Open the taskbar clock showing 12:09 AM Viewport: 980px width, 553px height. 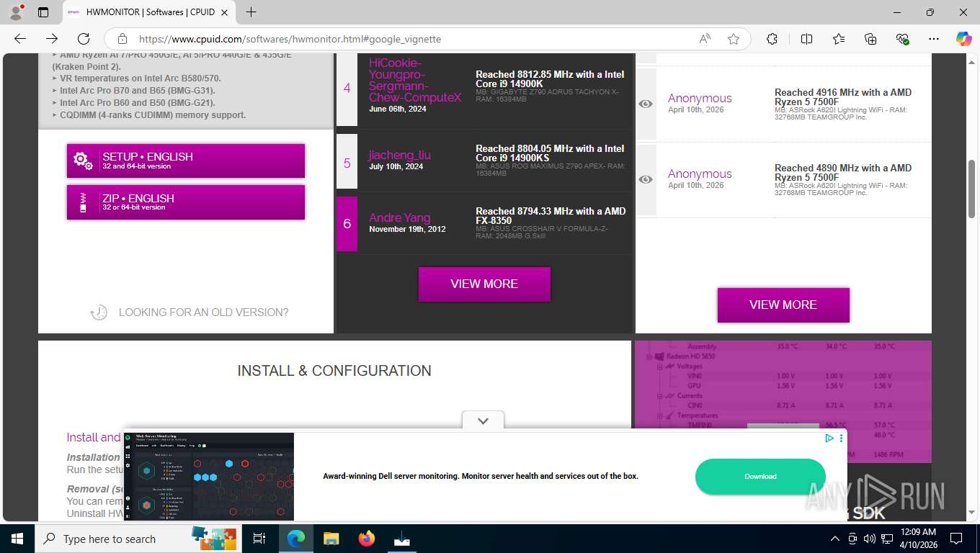(918, 539)
